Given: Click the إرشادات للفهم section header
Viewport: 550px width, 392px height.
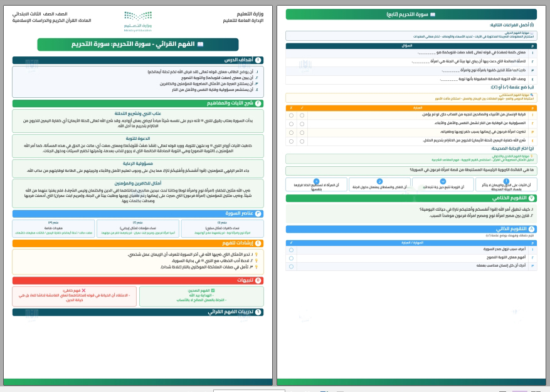Looking at the screenshot, I should [x=138, y=243].
